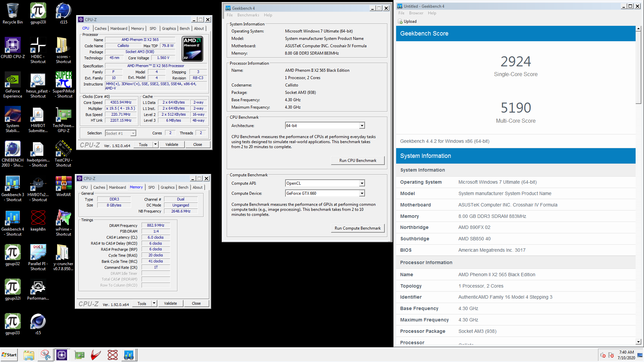Click Show Desktop button at taskbar end
The height and width of the screenshot is (362, 644).
pos(641,355)
